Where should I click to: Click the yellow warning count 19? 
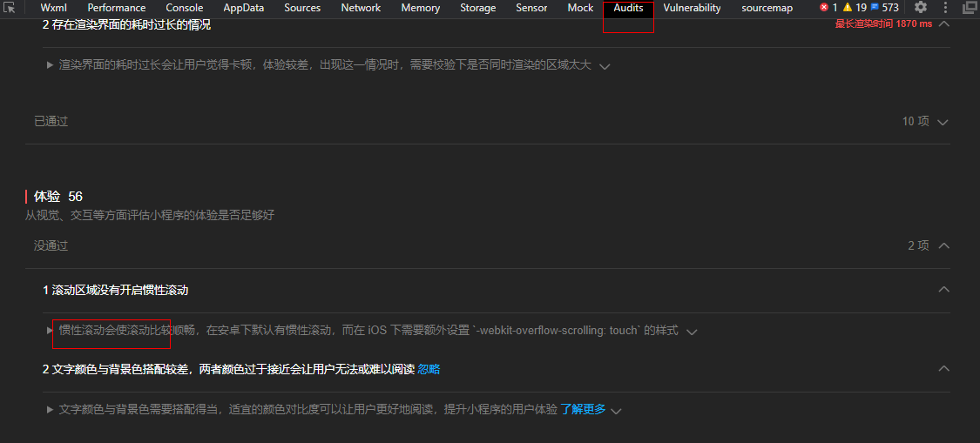[x=855, y=8]
